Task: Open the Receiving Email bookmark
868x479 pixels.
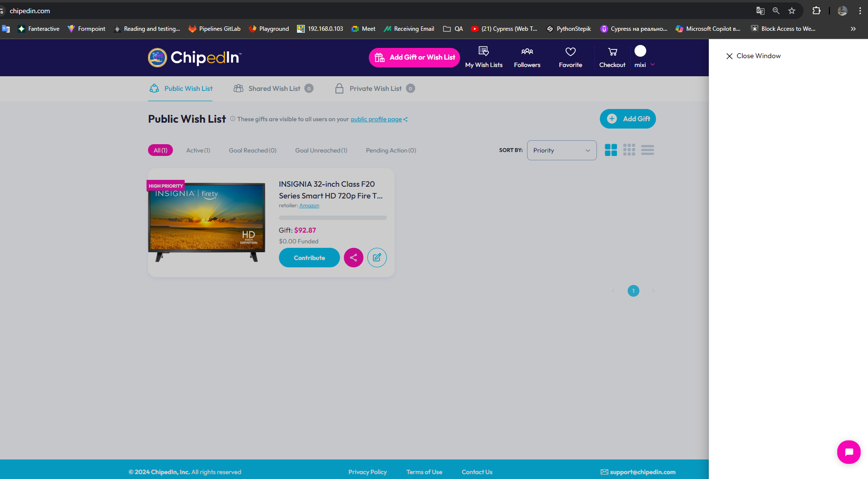Action: 409,29
